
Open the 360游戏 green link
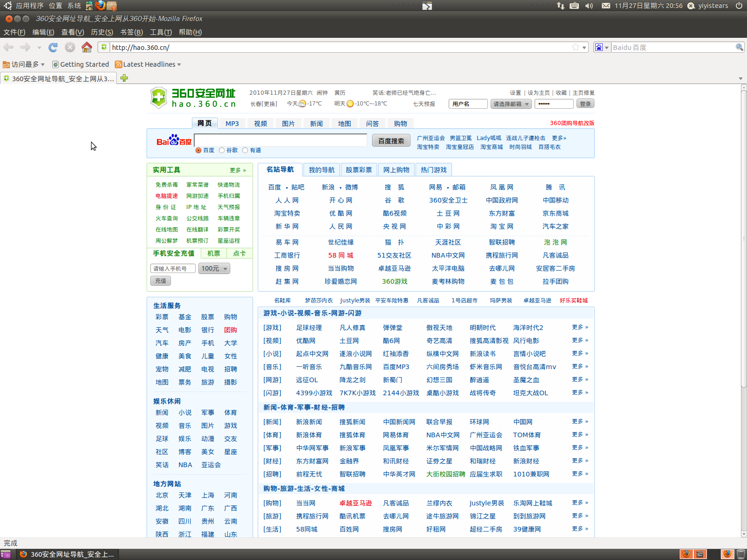click(395, 281)
